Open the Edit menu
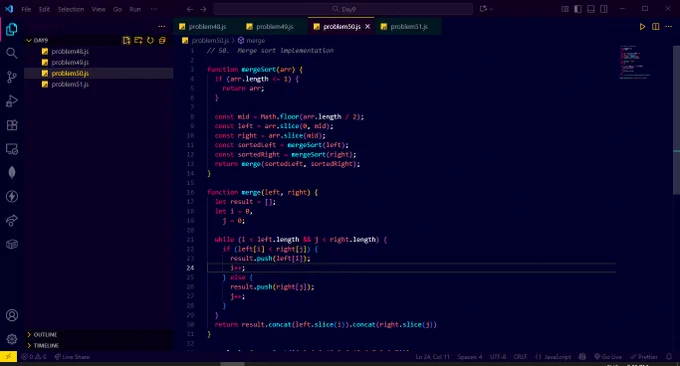 tap(44, 9)
